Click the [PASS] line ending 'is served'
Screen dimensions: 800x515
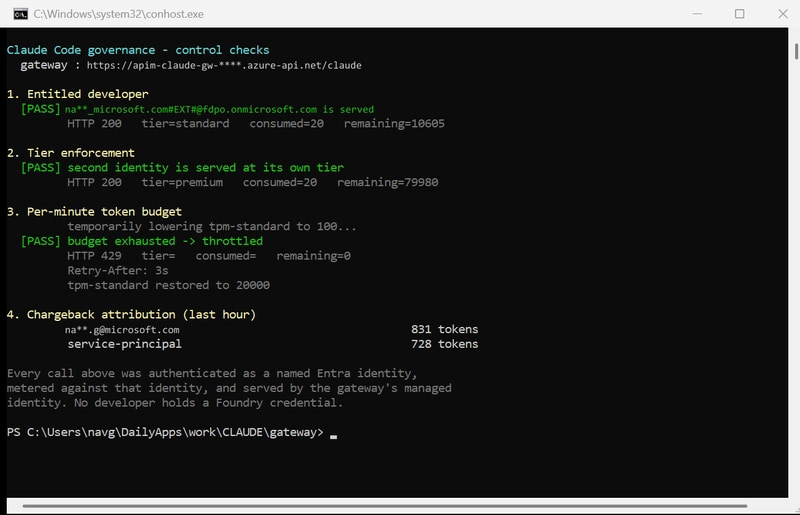(x=197, y=109)
